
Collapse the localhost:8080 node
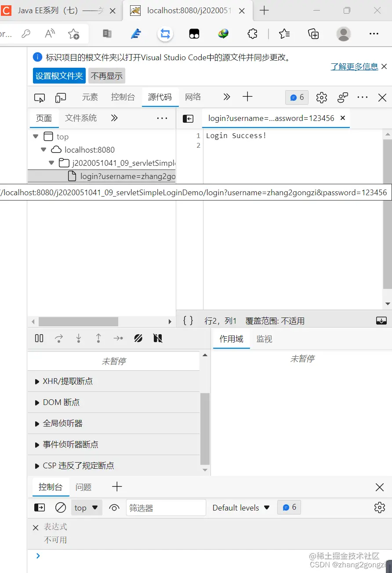(x=44, y=150)
